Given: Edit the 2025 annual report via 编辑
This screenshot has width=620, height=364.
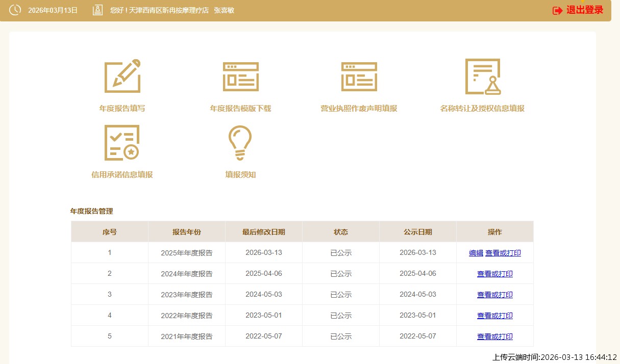Looking at the screenshot, I should click(x=476, y=253).
